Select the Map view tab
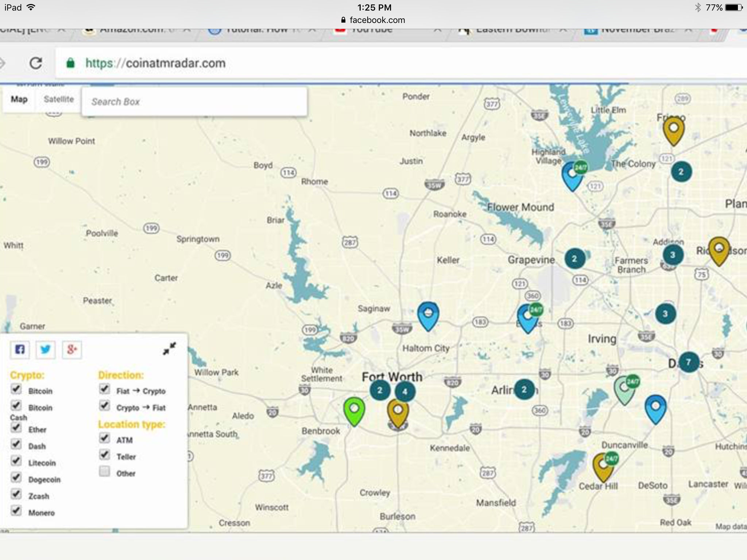The image size is (747, 560). [19, 99]
